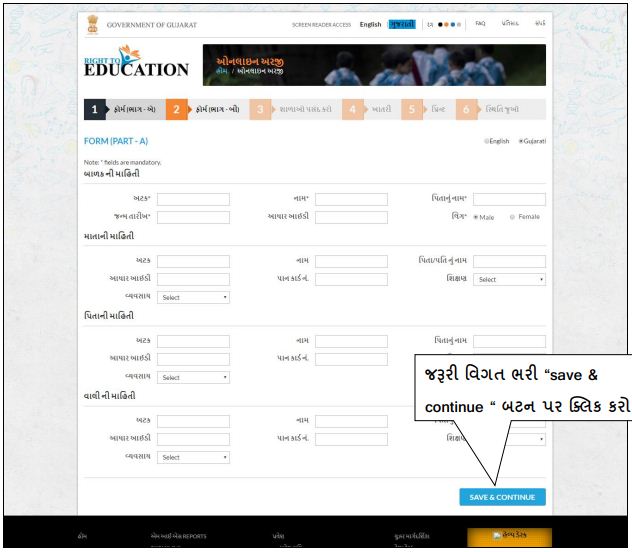Go to step 2 Form Part B tab
Viewport: 632px width, 552px height.
207,109
